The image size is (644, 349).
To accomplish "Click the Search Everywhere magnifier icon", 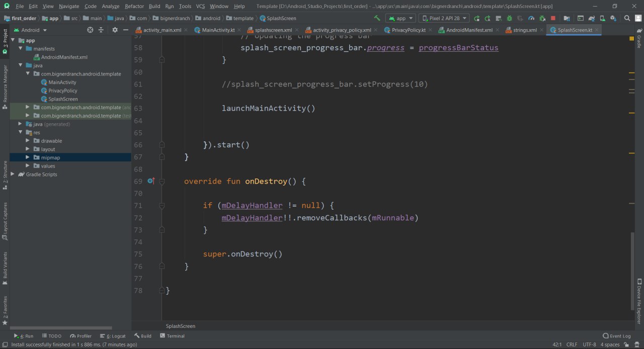I will (627, 18).
